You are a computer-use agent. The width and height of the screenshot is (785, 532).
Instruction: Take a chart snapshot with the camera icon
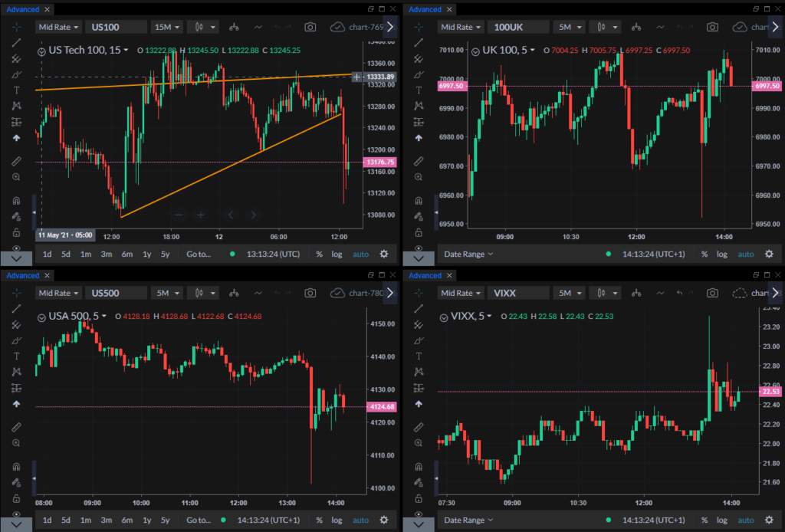310,26
